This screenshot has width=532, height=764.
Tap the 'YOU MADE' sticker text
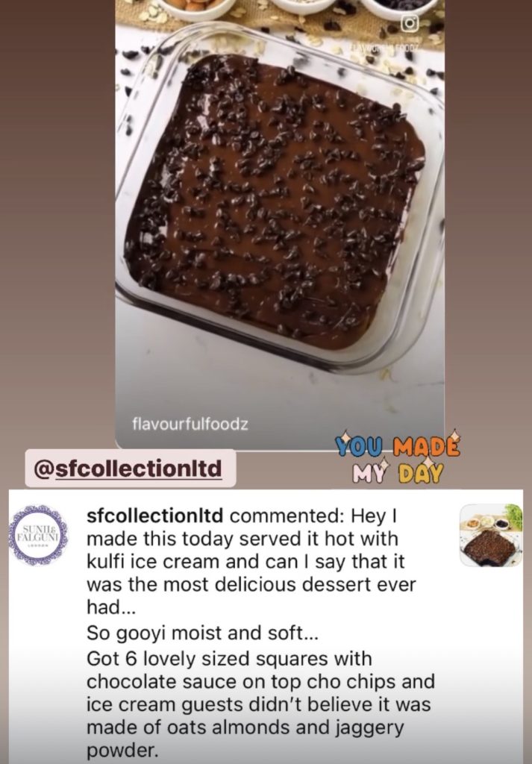pyautogui.click(x=397, y=445)
